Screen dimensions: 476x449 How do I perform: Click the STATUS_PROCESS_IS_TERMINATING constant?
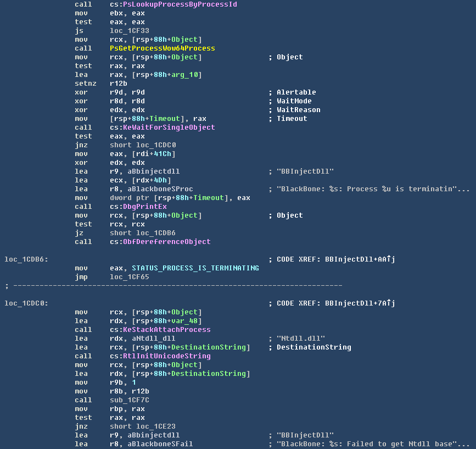pyautogui.click(x=195, y=268)
